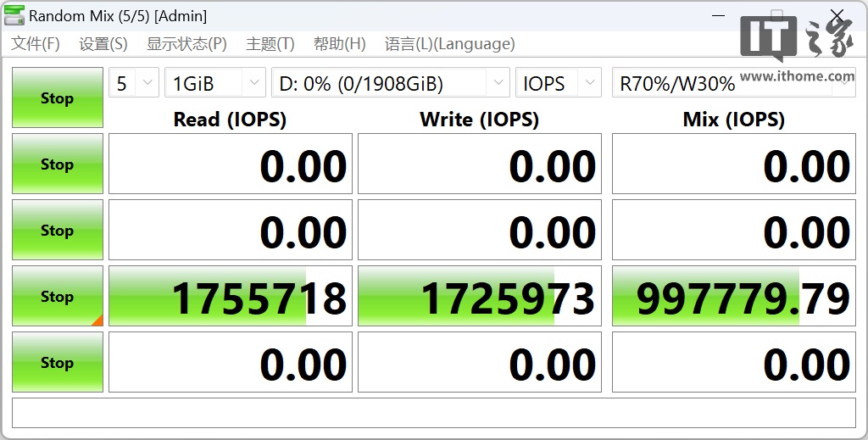
Task: Click the Write result bar showing 1725973
Action: [479, 297]
